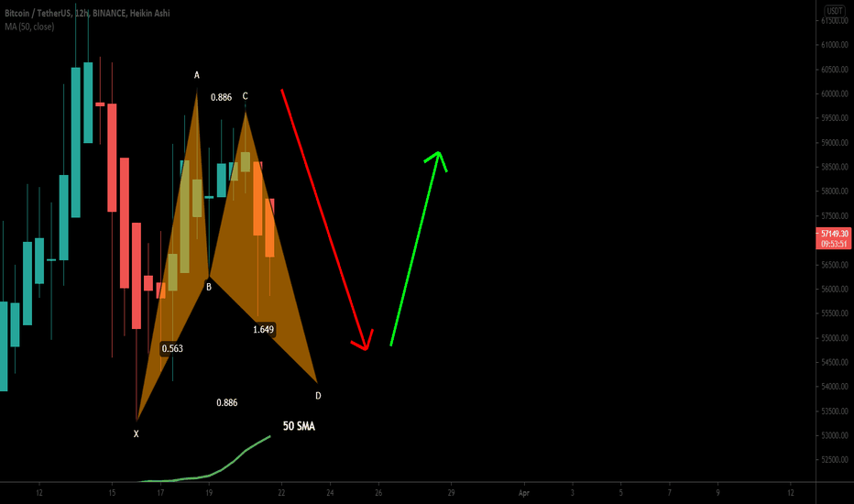Click the 50 SMA text annotation
The image size is (854, 504).
(x=299, y=426)
